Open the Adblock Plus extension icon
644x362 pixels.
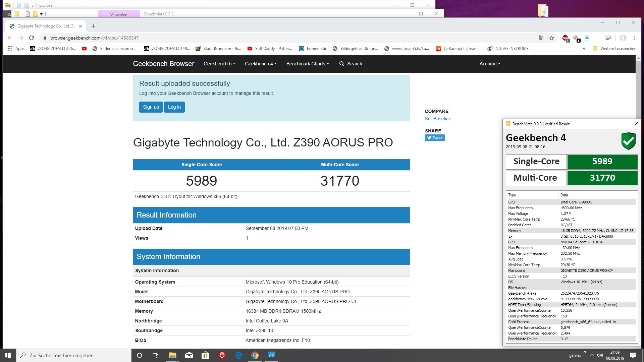tap(566, 38)
